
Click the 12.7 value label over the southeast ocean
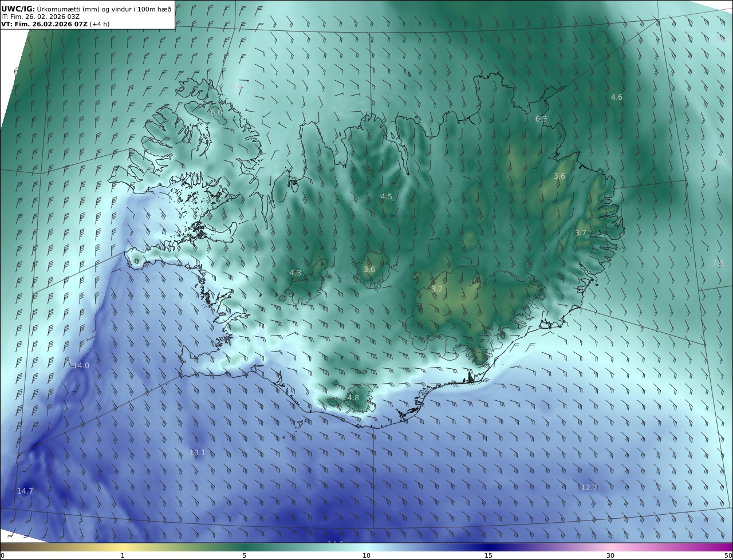coord(589,488)
